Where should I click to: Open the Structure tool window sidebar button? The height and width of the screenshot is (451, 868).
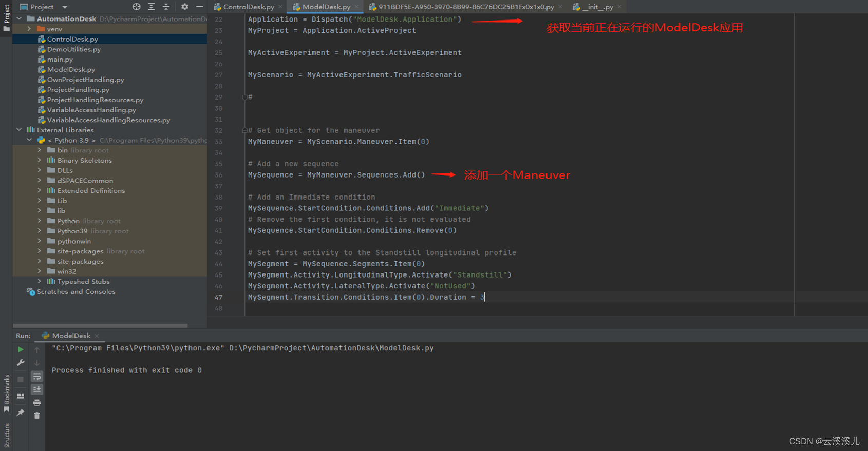(x=6, y=436)
